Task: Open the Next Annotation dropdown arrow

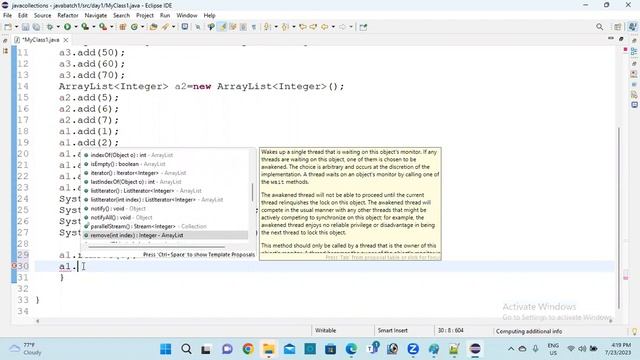Action: tap(276, 27)
